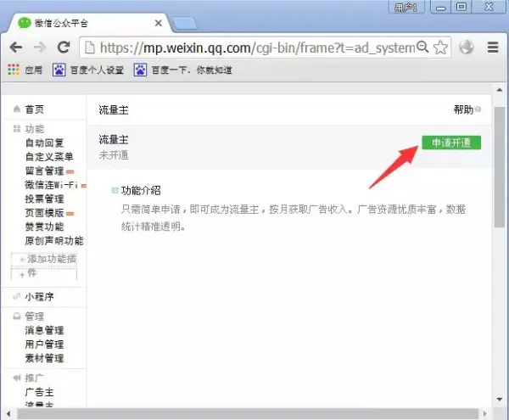Open 小程序 section in sidebar
The width and height of the screenshot is (509, 420).
point(39,297)
